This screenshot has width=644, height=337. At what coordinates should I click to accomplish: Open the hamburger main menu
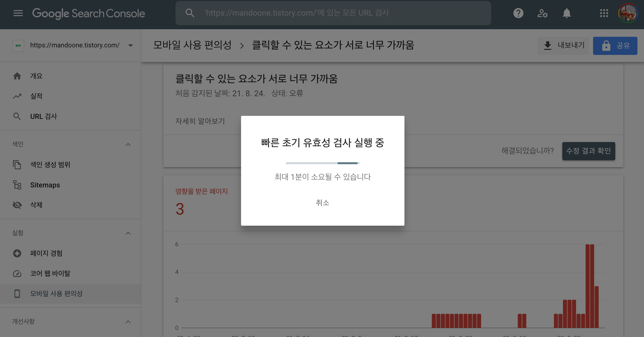(x=18, y=13)
